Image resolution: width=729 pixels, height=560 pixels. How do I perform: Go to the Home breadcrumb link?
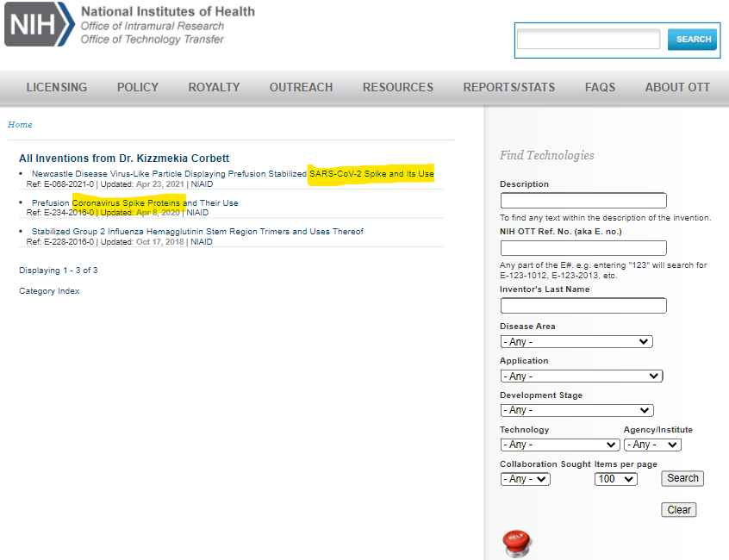pos(20,125)
